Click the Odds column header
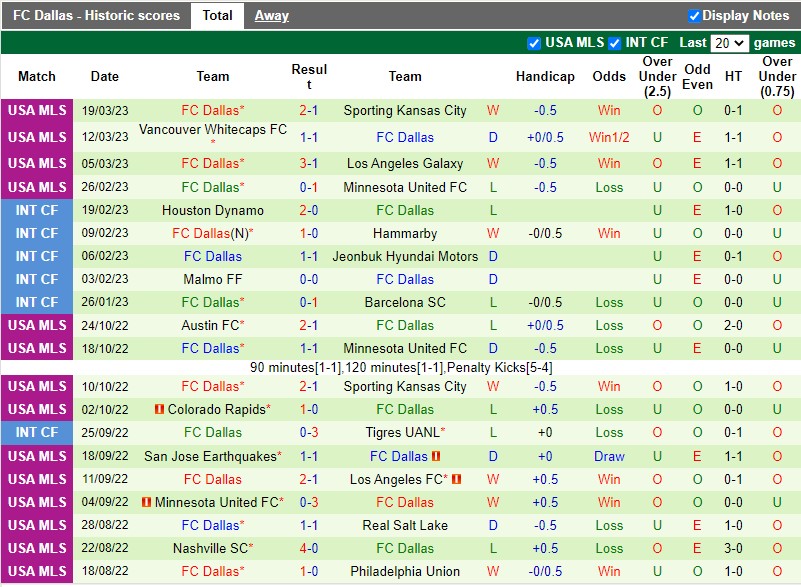 click(x=609, y=77)
